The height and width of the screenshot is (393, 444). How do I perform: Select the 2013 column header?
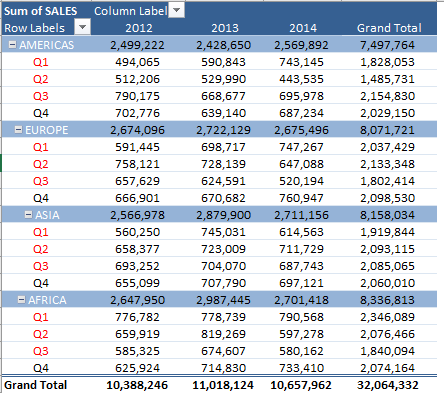click(225, 28)
